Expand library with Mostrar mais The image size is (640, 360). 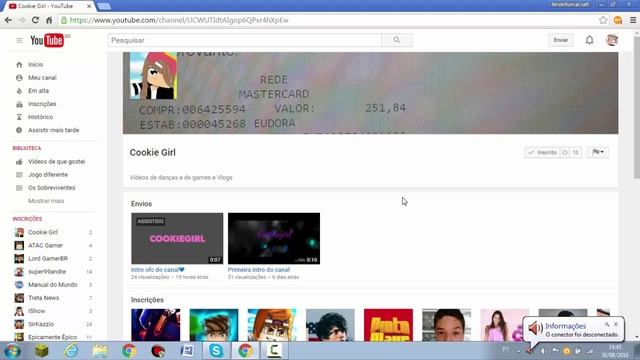[46, 201]
